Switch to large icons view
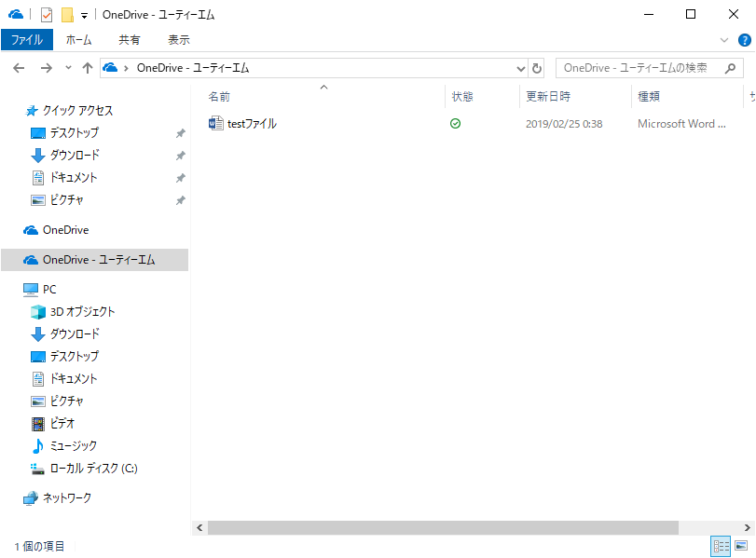Screen dimensions: 756x558 741,547
